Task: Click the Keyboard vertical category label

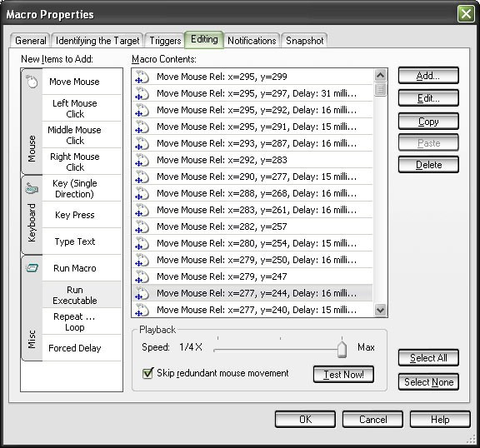Action: click(x=32, y=222)
